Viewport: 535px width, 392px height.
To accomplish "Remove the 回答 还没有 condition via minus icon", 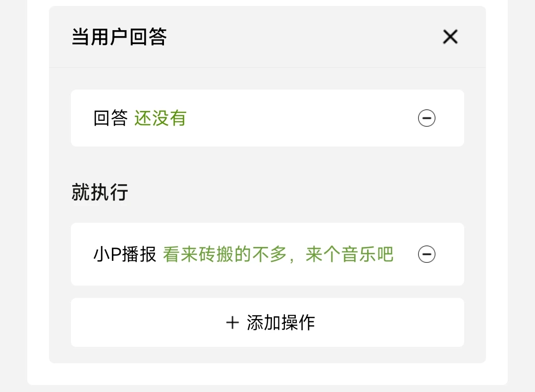I will coord(427,118).
